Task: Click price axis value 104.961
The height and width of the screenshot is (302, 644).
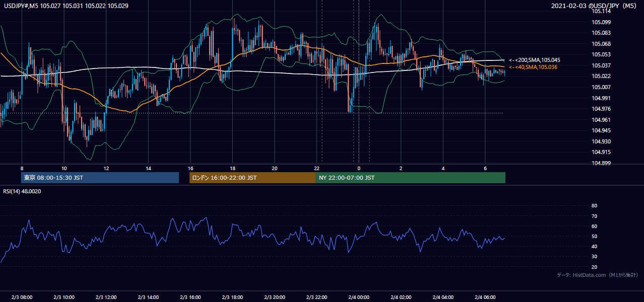Action: coord(601,120)
